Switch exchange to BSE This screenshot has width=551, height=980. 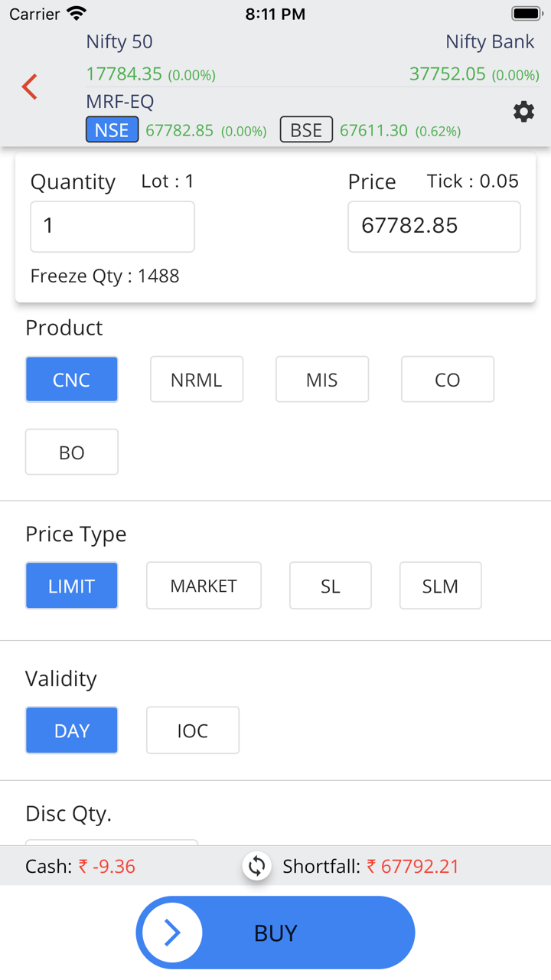click(306, 130)
